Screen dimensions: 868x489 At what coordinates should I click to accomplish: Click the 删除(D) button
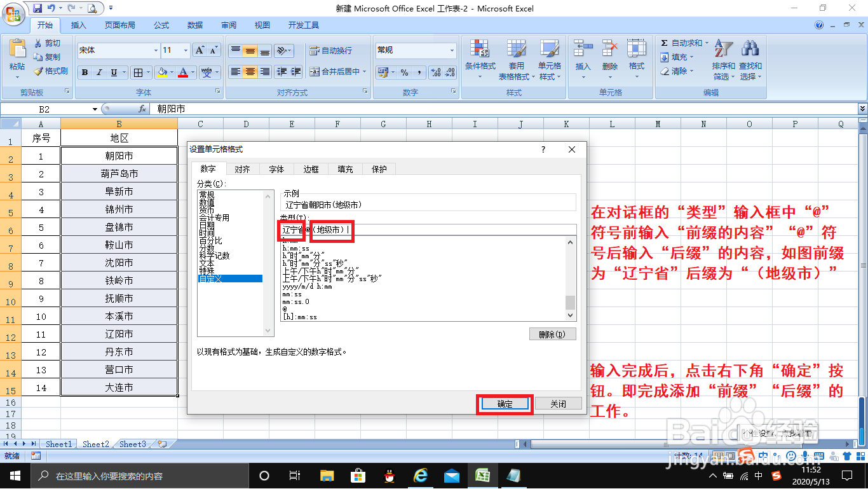[x=553, y=334]
